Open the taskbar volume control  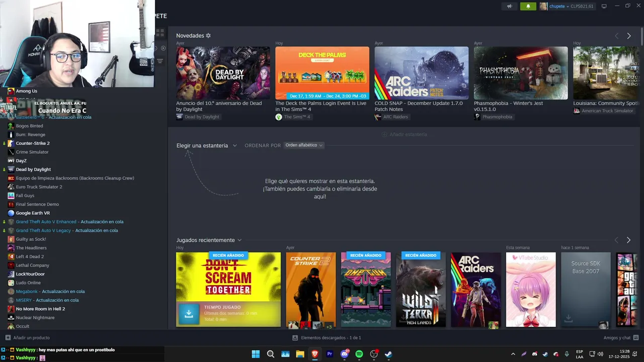pyautogui.click(x=601, y=354)
